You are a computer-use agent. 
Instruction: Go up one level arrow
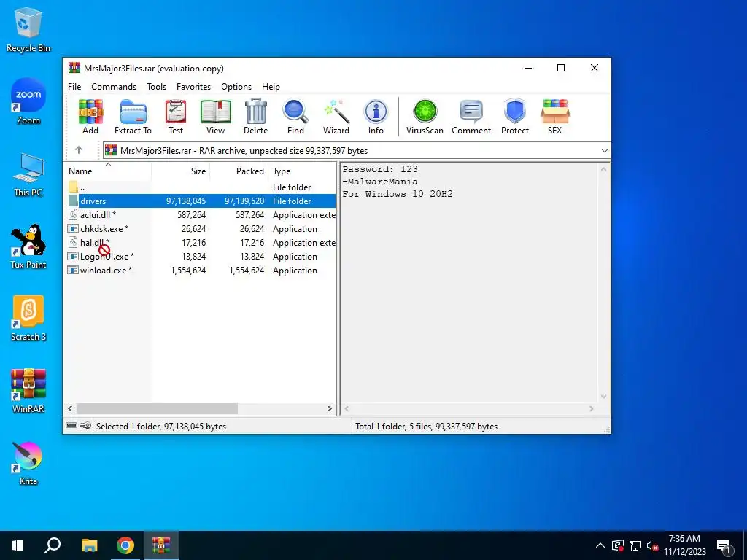(79, 150)
